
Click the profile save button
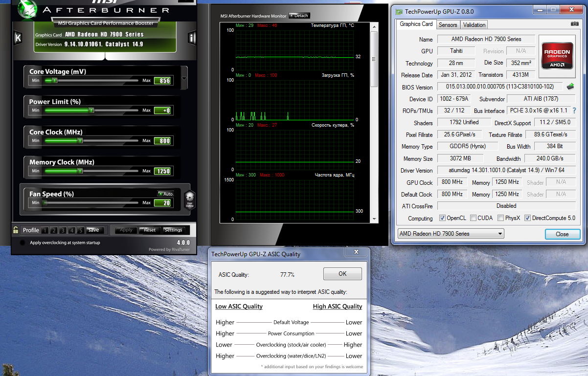[95, 230]
